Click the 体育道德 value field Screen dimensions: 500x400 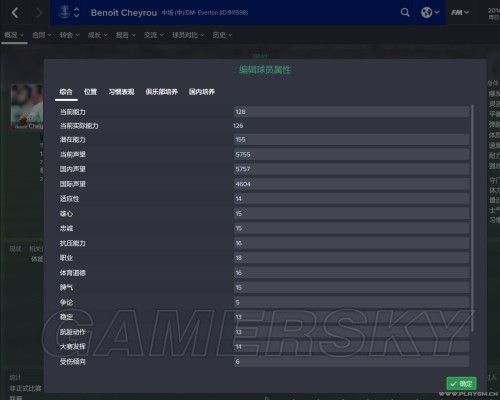point(351,273)
